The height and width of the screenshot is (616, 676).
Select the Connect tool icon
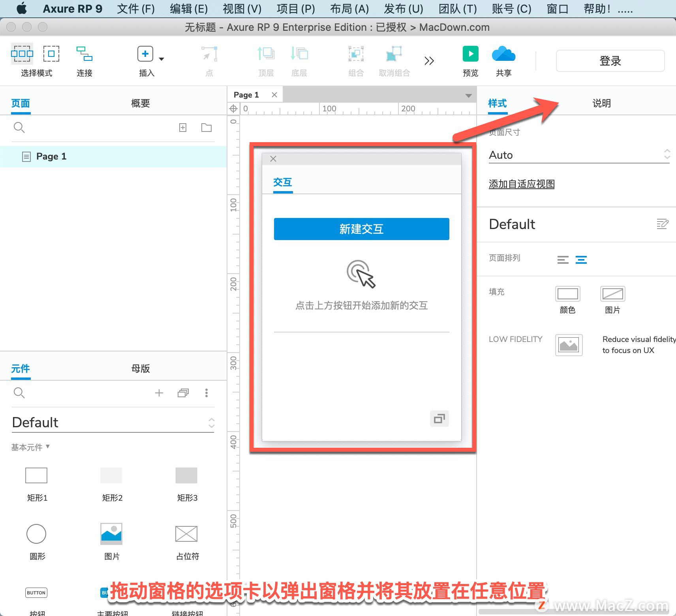click(x=84, y=54)
